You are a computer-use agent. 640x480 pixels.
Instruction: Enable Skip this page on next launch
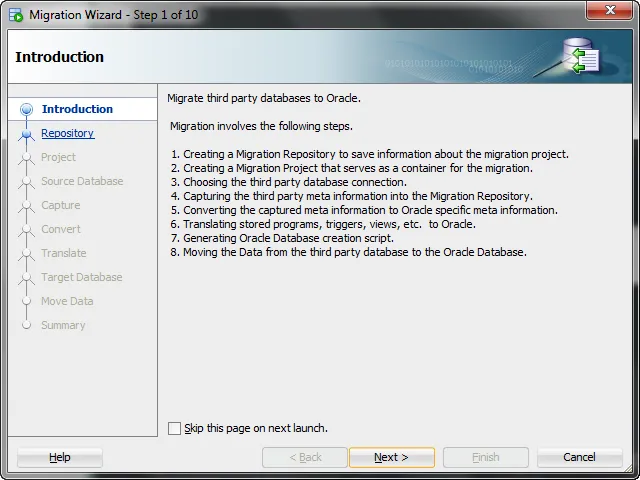pyautogui.click(x=174, y=428)
